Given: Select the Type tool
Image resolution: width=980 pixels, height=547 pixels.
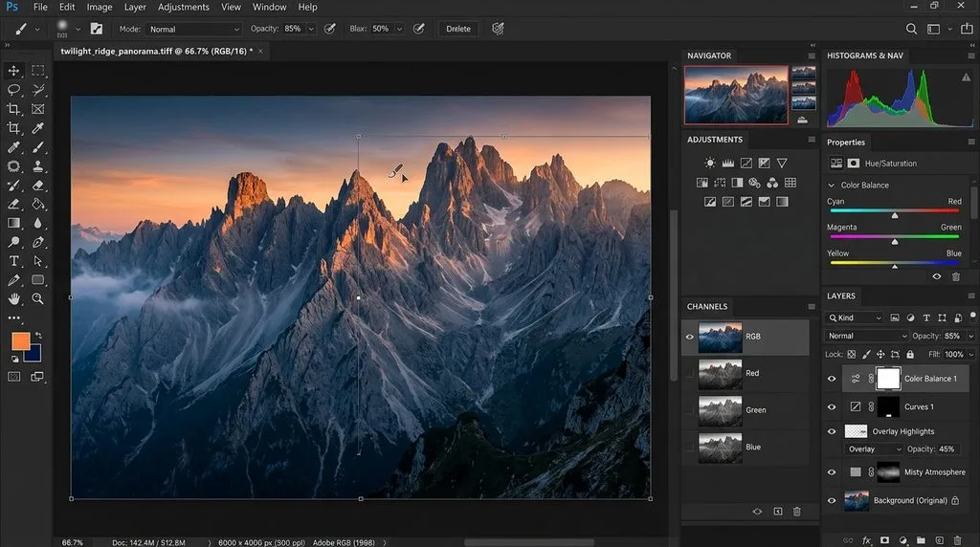Looking at the screenshot, I should pyautogui.click(x=13, y=261).
